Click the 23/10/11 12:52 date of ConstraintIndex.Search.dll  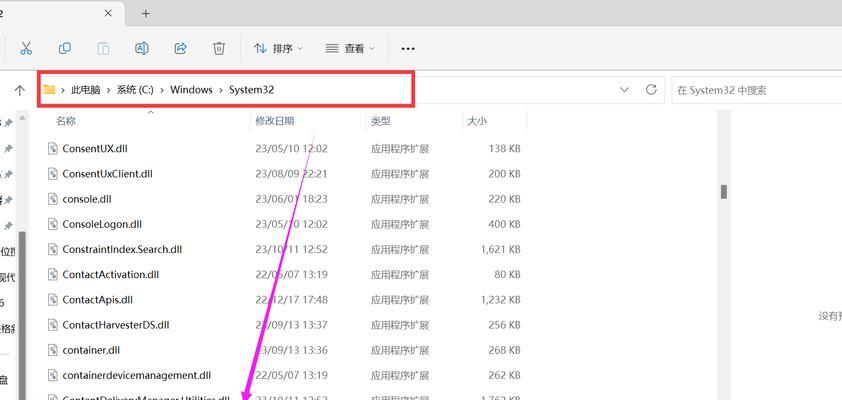[x=292, y=249]
